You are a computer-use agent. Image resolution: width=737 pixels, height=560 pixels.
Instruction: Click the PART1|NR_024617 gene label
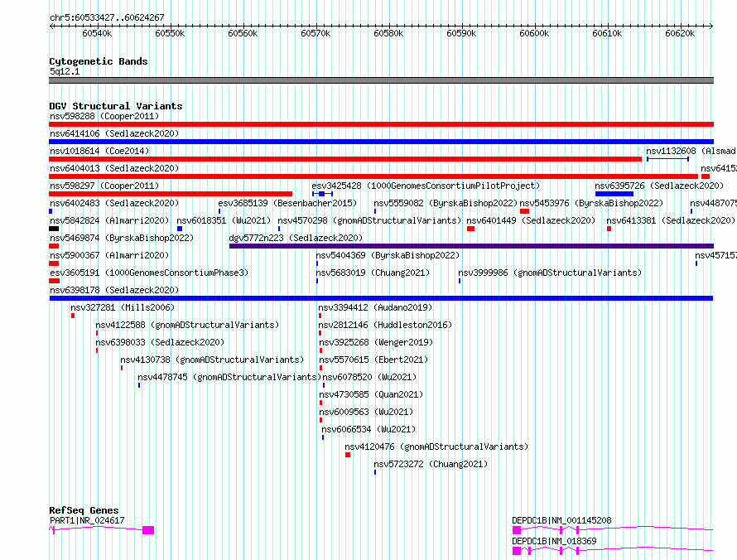[87, 520]
